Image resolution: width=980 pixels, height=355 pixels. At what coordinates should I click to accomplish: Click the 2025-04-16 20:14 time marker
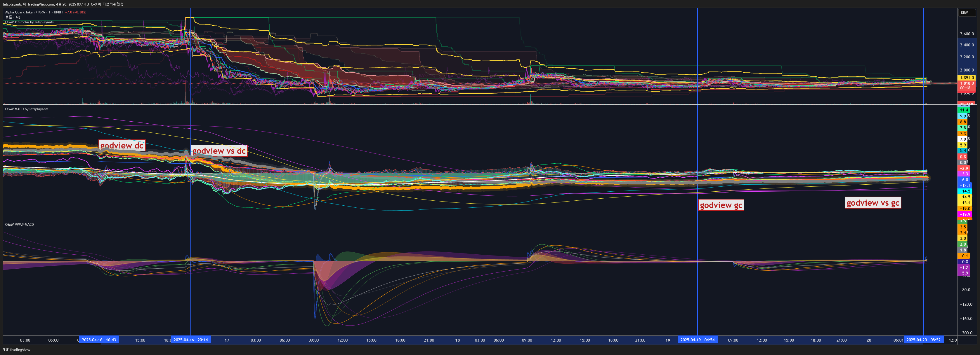pyautogui.click(x=191, y=340)
